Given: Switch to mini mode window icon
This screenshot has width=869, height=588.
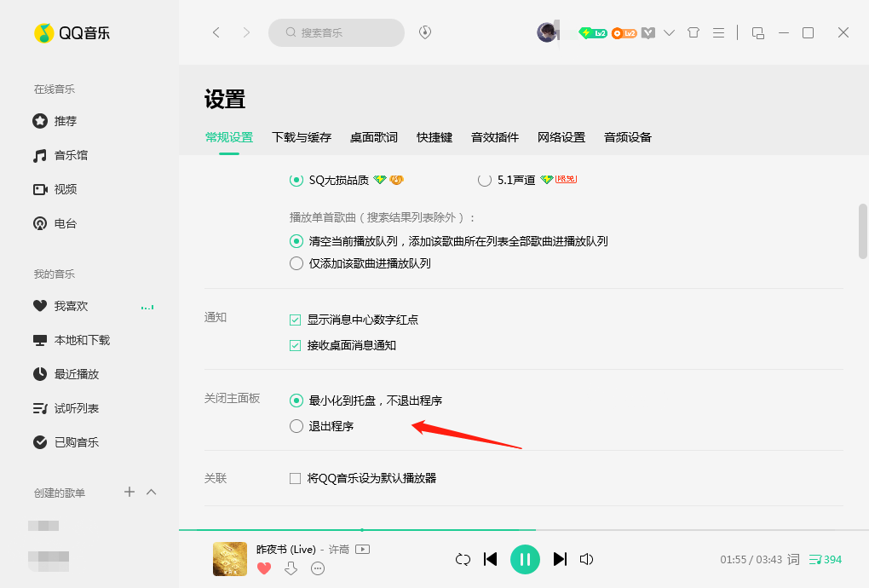Looking at the screenshot, I should (757, 32).
